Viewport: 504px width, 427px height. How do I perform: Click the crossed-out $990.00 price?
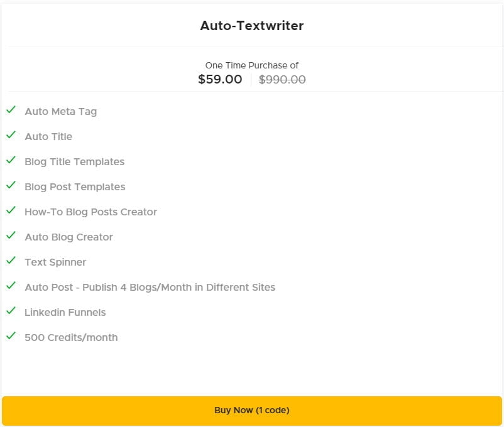(282, 80)
